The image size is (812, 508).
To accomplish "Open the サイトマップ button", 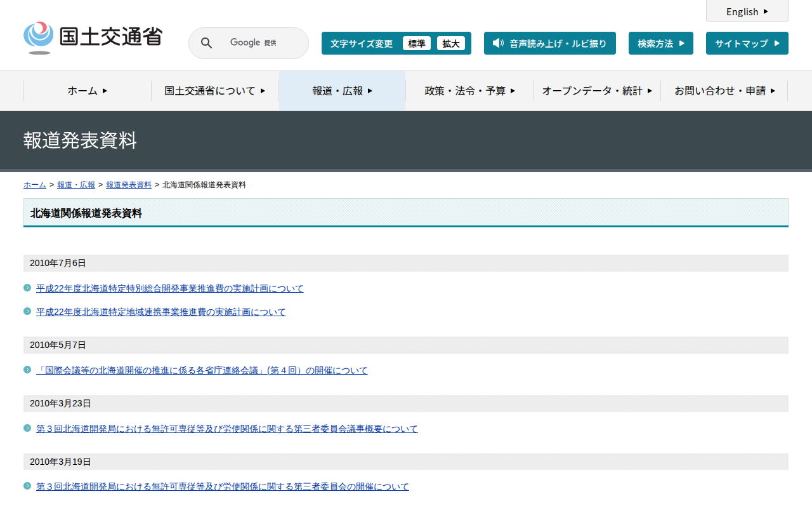I will pos(747,43).
